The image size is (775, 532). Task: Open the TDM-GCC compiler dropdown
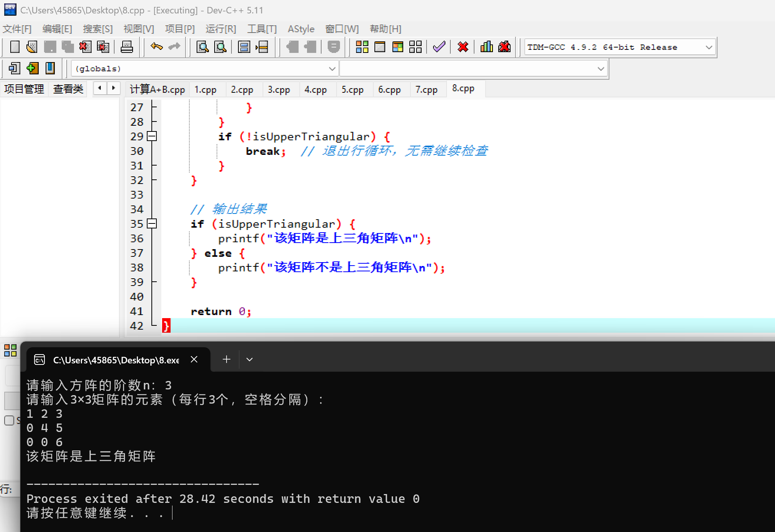(x=709, y=48)
